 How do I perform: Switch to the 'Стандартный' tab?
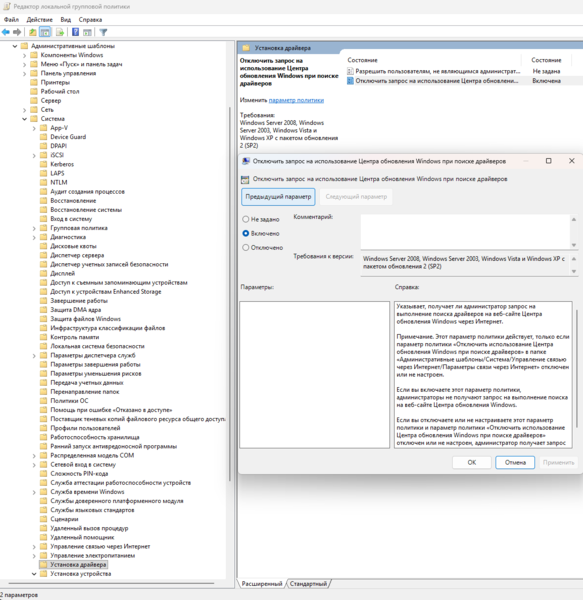309,584
